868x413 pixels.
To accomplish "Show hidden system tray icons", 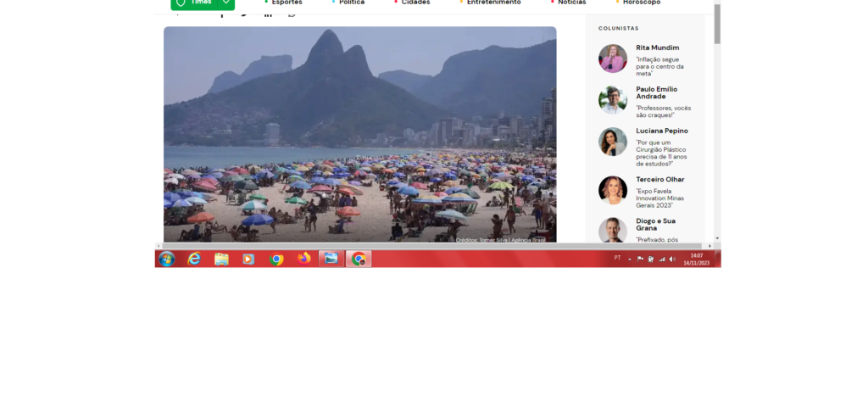I will tap(630, 260).
